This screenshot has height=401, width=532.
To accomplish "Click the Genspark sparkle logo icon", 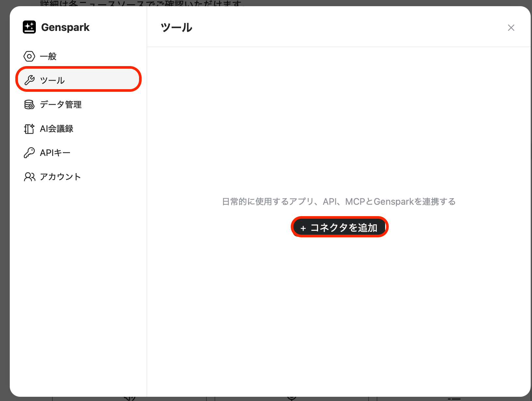I will pos(29,27).
